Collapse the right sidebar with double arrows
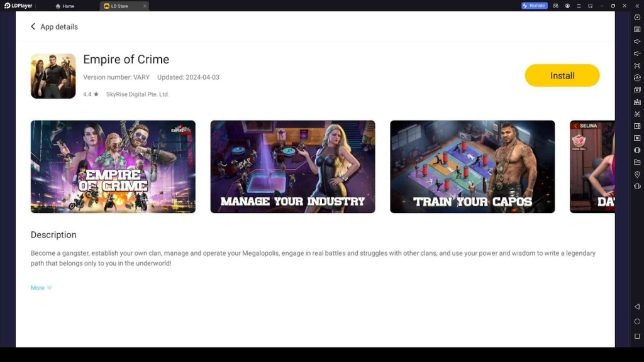Image resolution: width=644 pixels, height=362 pixels. click(x=637, y=6)
